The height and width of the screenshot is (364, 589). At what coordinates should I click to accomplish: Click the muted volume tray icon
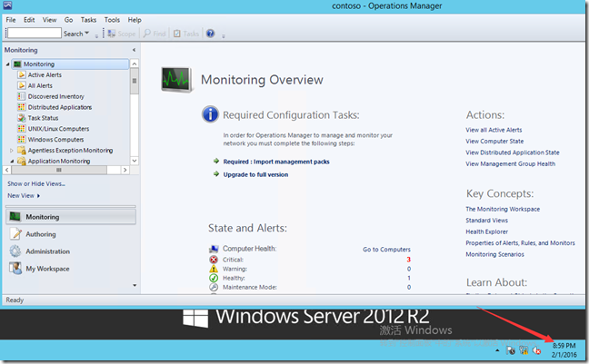coord(536,350)
